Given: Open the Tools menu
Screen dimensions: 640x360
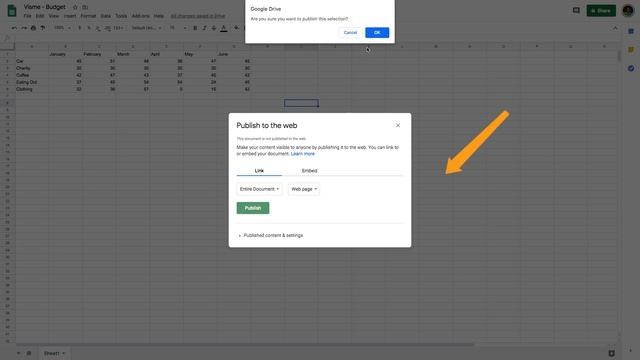Looking at the screenshot, I should point(121,16).
